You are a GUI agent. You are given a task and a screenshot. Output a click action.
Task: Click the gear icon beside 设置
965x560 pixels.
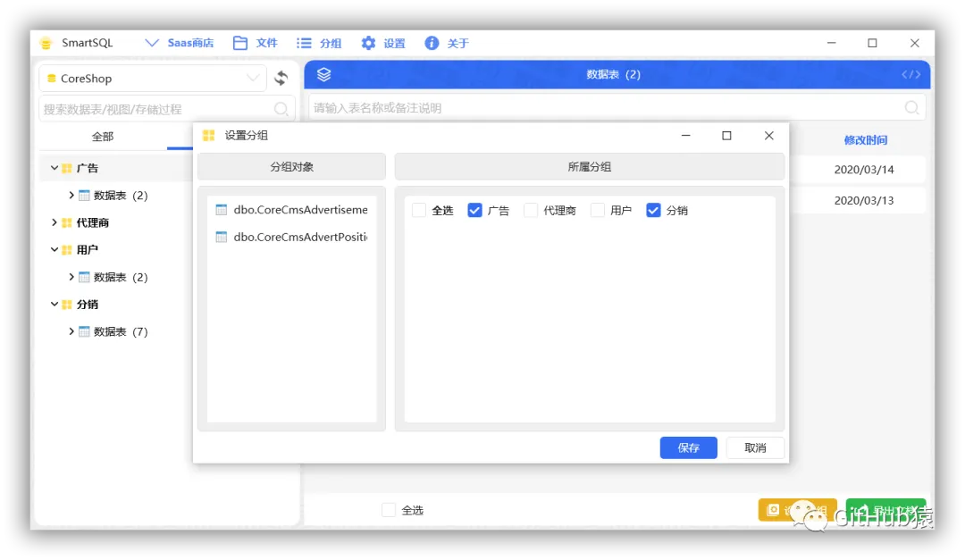click(x=368, y=43)
